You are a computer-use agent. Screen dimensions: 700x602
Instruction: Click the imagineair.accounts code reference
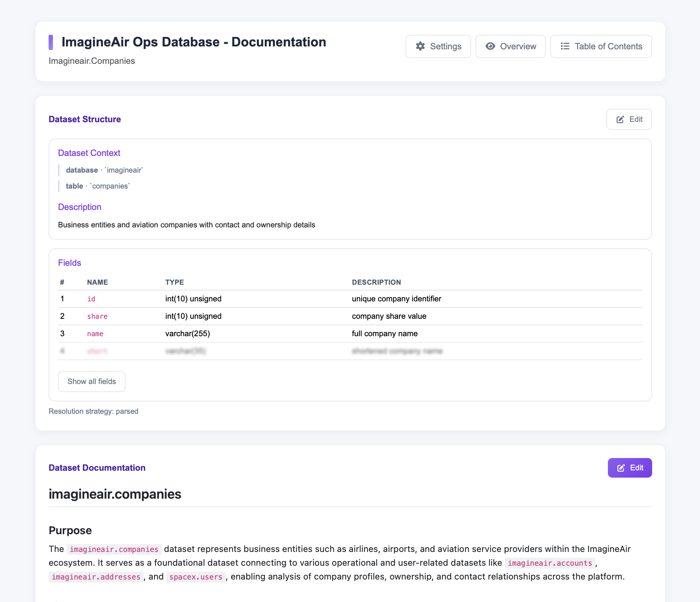tap(550, 563)
